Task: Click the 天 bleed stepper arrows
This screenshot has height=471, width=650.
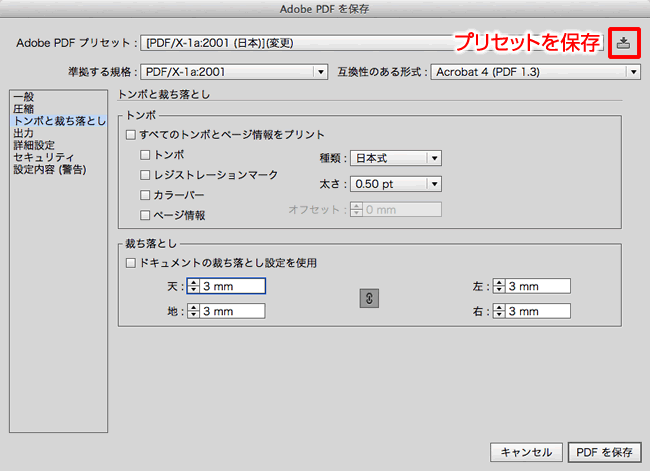Action: point(194,286)
